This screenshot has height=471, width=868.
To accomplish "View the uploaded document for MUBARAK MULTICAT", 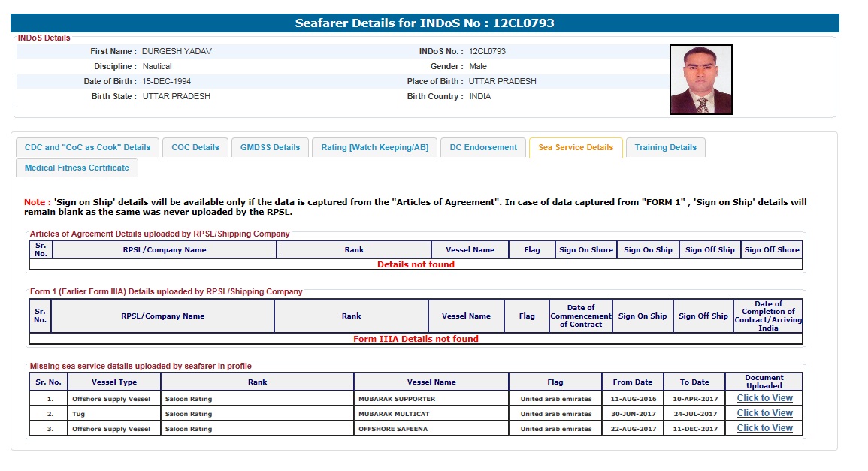I will tap(764, 413).
